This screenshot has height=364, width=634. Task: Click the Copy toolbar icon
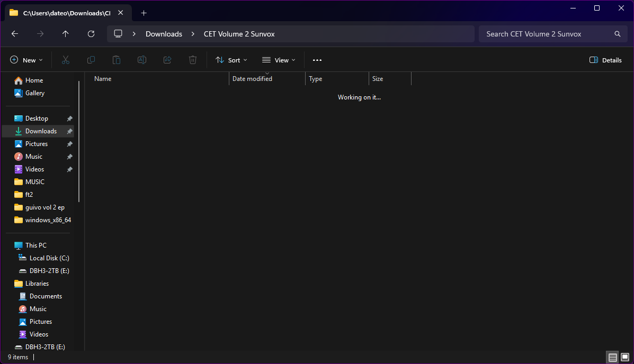coord(91,60)
